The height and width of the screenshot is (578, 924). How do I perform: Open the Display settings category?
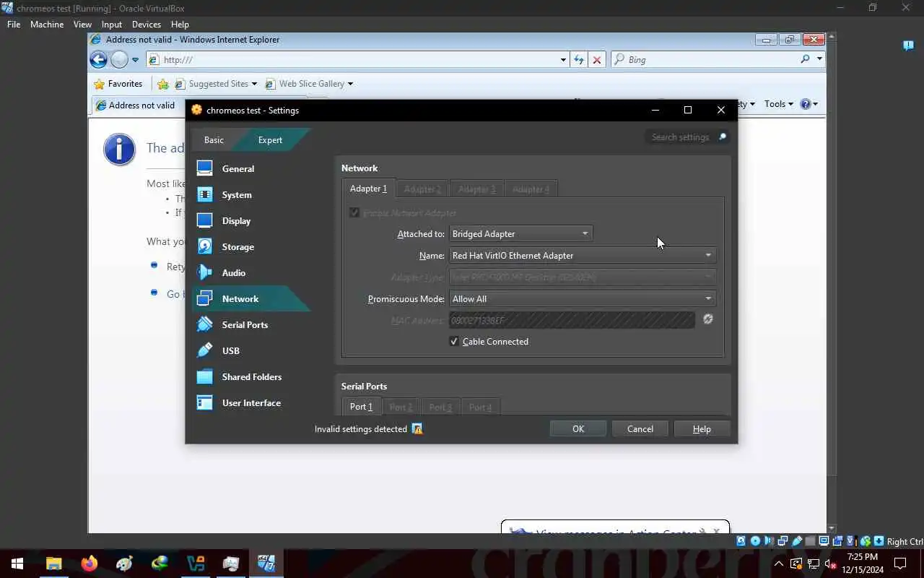[251, 220]
